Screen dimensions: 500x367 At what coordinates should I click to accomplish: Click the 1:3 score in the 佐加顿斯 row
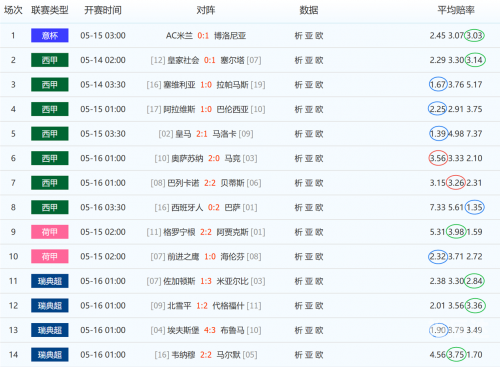click(x=206, y=281)
